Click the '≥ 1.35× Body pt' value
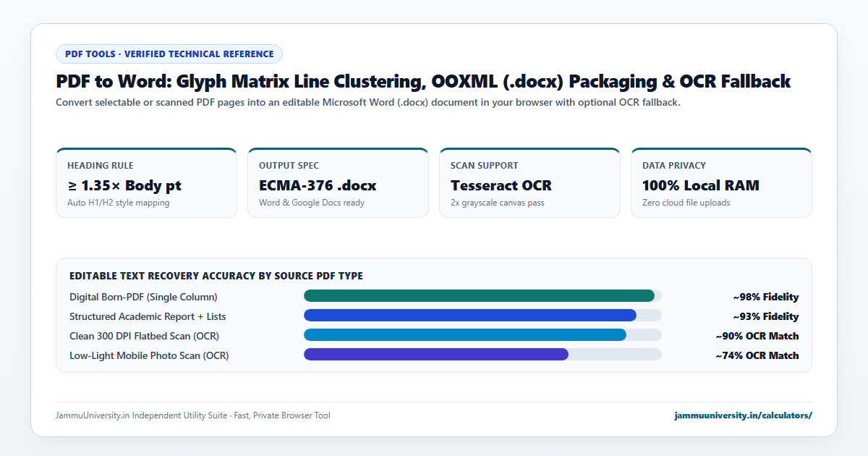The height and width of the screenshot is (456, 868). pos(124,185)
